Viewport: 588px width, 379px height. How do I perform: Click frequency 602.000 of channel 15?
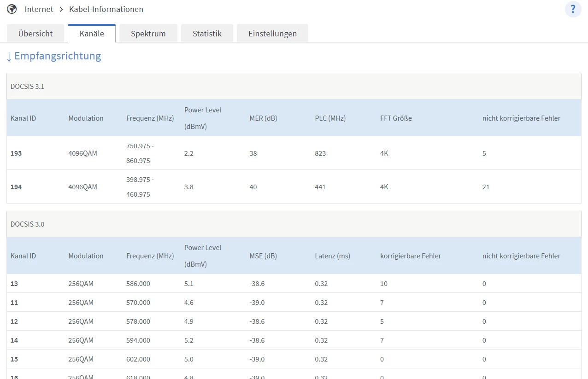coord(138,359)
